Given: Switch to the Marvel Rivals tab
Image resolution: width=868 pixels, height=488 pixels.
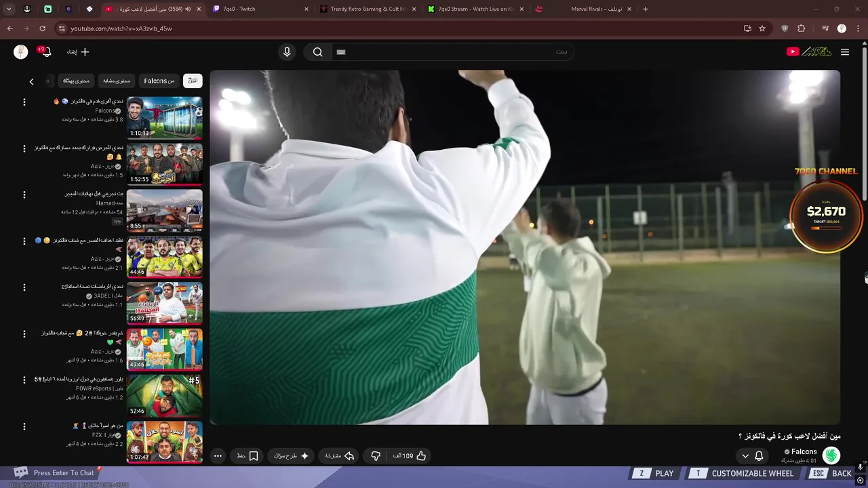Looking at the screenshot, I should (x=583, y=9).
